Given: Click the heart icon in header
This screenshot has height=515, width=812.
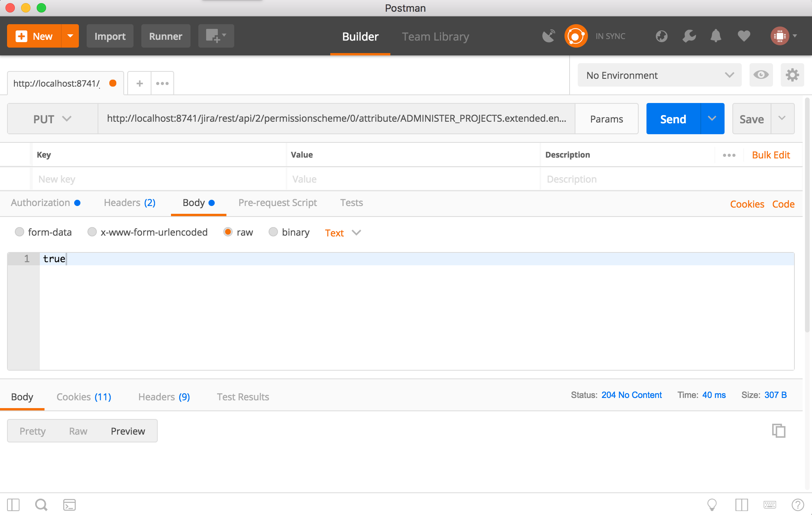Looking at the screenshot, I should (744, 36).
